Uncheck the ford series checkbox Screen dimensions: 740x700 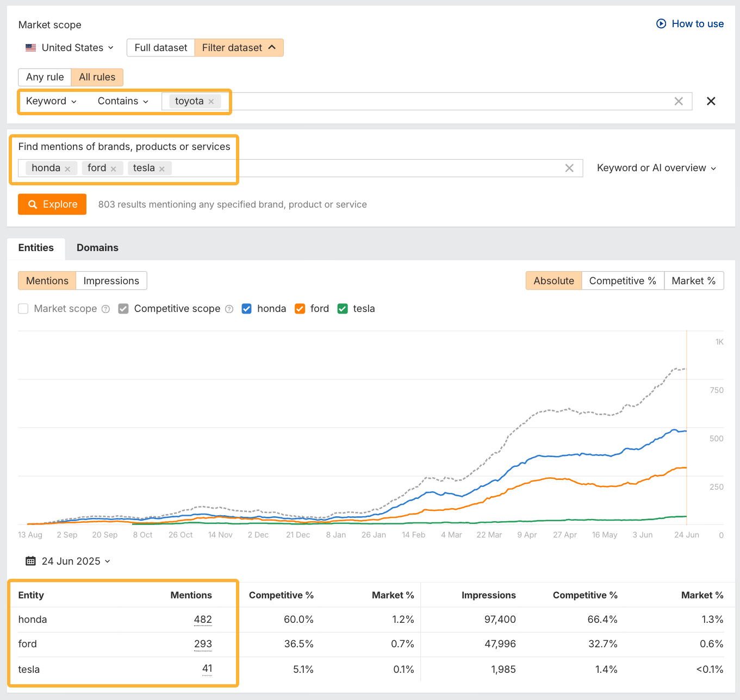pyautogui.click(x=300, y=308)
